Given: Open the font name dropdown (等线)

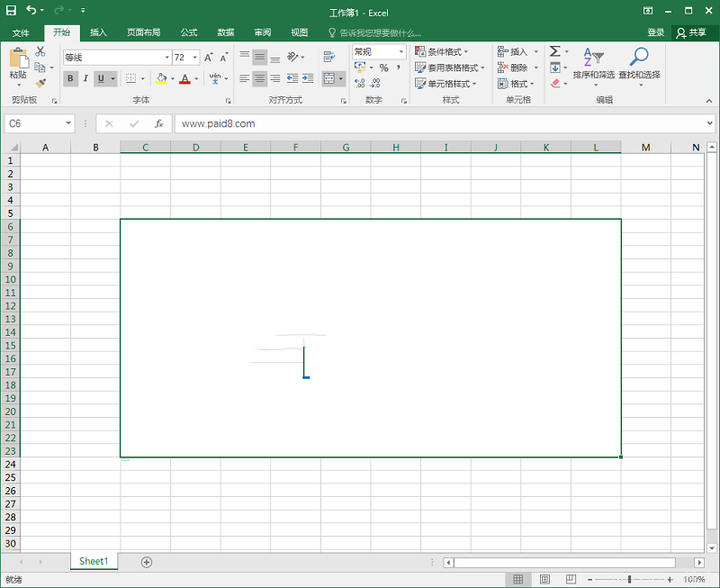Looking at the screenshot, I should click(167, 58).
